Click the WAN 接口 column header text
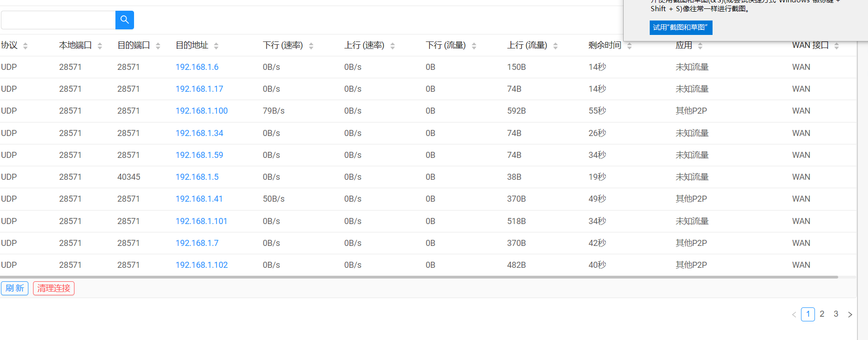 (810, 45)
